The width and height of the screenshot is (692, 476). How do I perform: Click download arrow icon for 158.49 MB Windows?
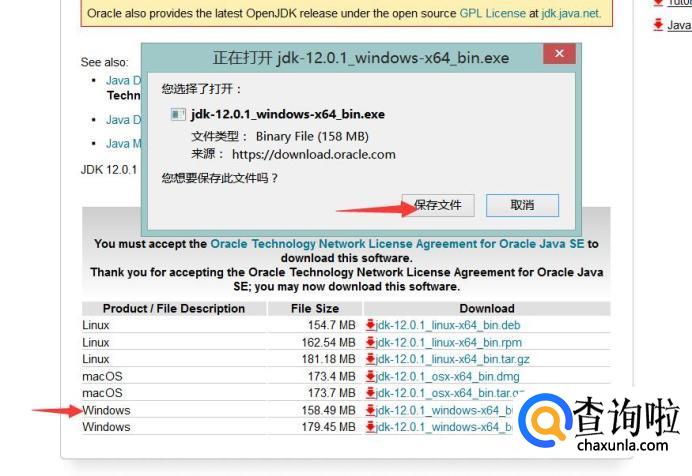click(370, 410)
